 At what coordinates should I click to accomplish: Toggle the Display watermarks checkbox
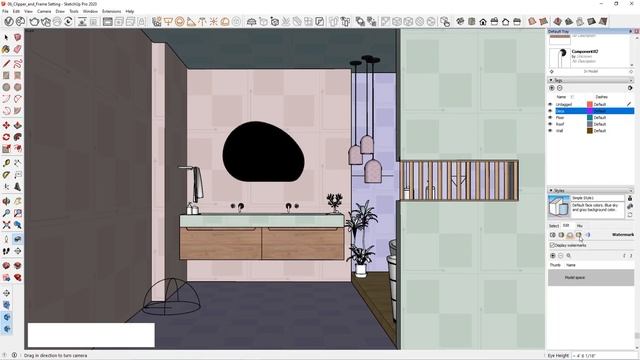552,245
